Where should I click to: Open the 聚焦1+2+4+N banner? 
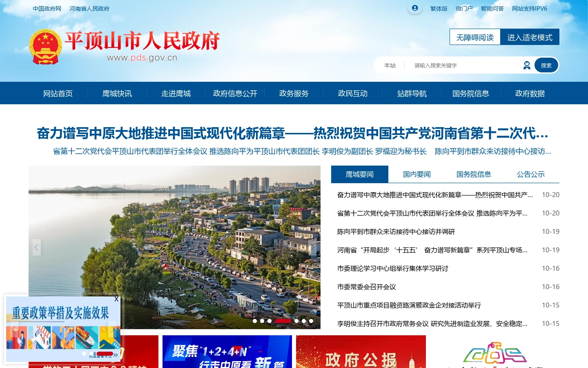coord(227,352)
